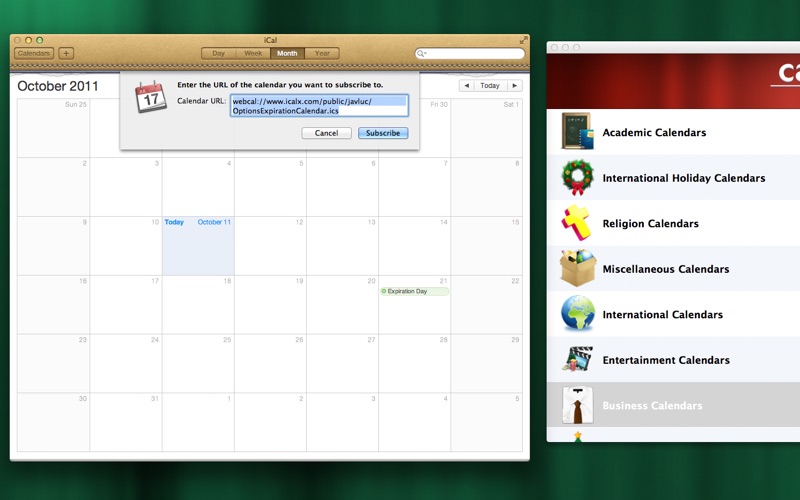Go to next month arrow
The image size is (800, 500).
tap(514, 86)
